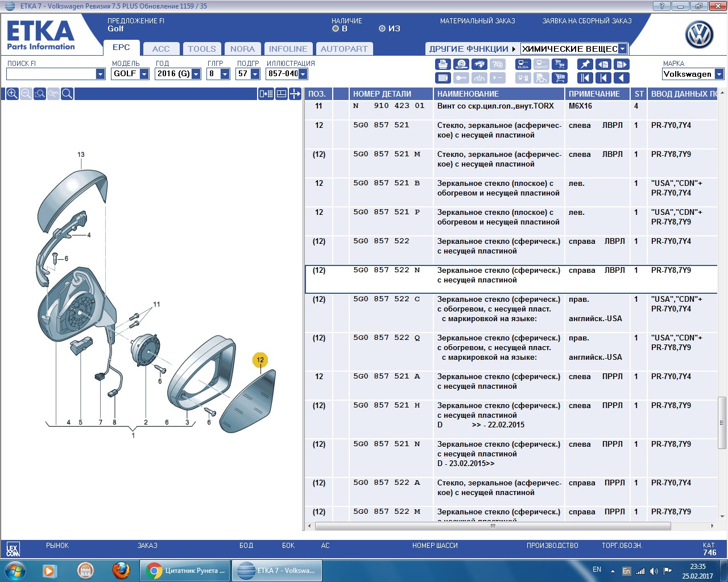
Task: Click the single back arrow icon
Action: [x=622, y=78]
